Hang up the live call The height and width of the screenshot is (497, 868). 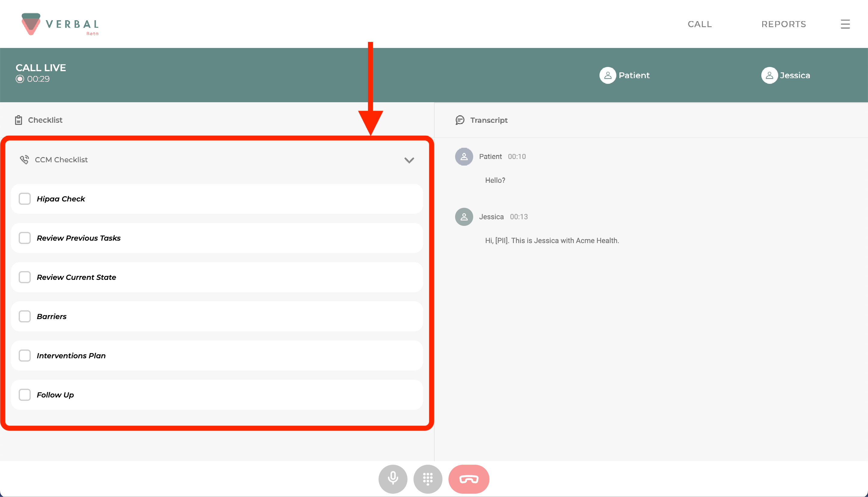tap(469, 479)
